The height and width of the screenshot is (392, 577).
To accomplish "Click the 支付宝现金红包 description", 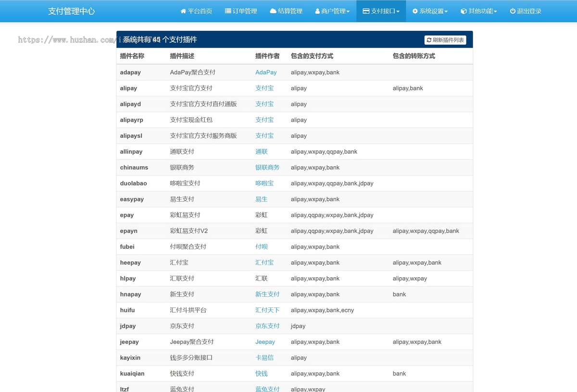I will point(191,120).
